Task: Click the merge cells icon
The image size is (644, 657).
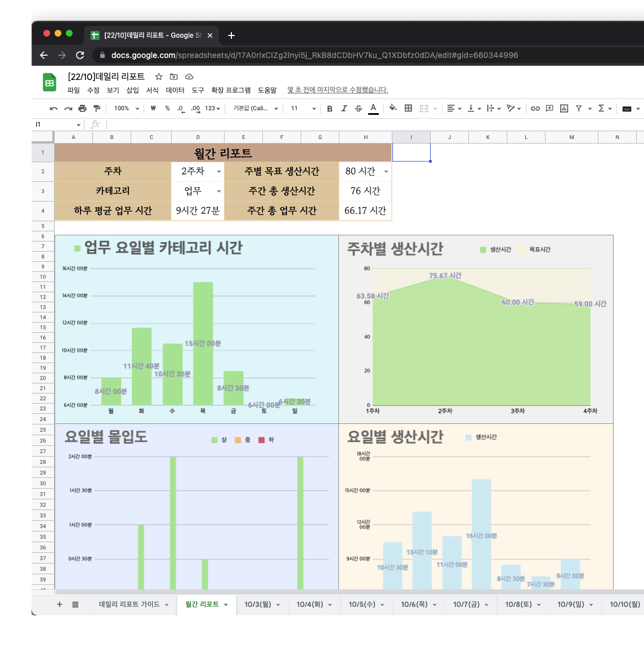Action: [x=424, y=109]
